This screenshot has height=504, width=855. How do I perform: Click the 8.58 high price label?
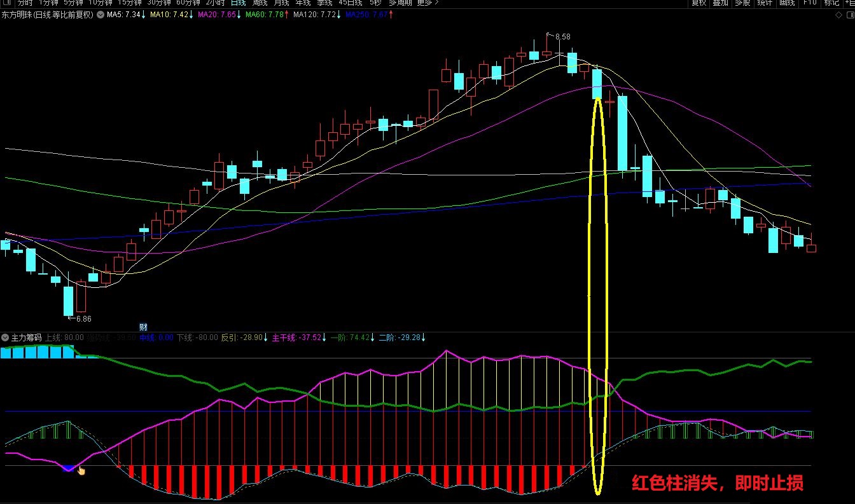coord(562,37)
